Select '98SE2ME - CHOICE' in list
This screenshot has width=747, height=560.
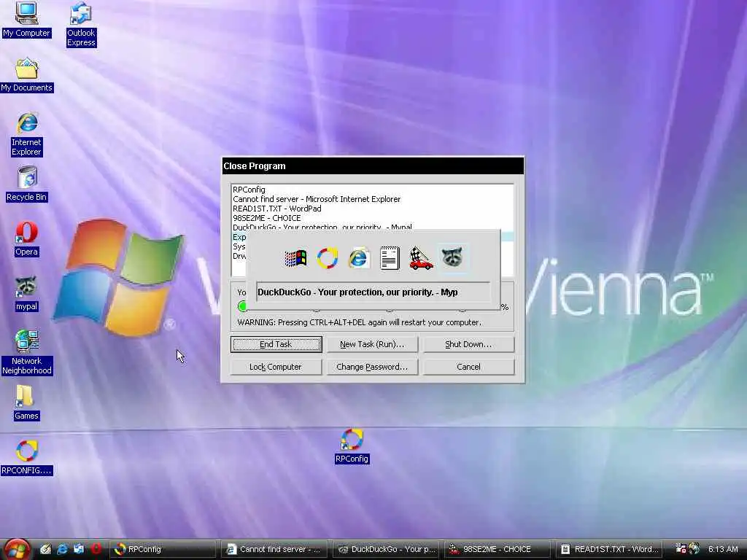372,218
